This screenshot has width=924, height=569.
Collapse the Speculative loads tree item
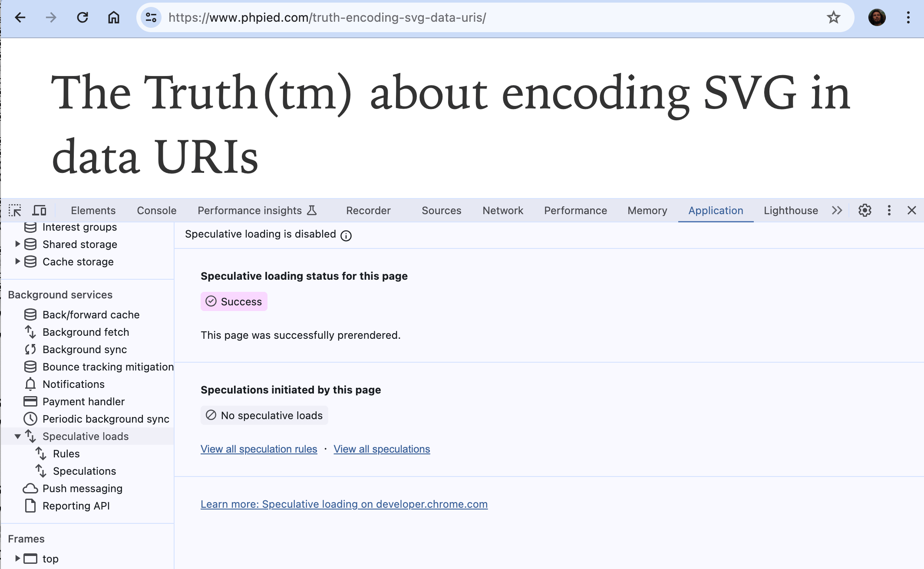[x=17, y=437]
